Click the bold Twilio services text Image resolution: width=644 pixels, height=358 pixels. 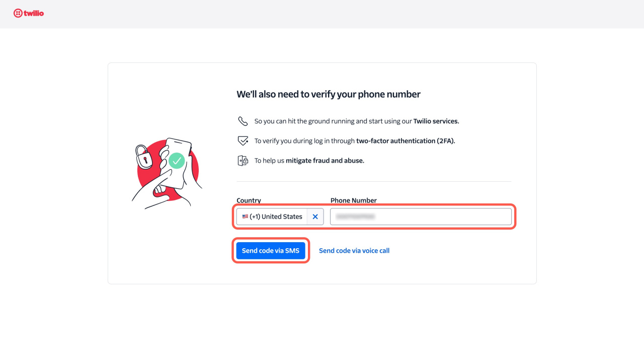436,121
